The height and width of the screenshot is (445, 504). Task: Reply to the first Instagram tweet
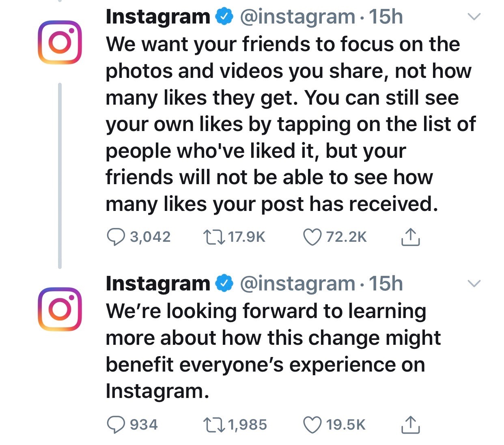pos(116,237)
